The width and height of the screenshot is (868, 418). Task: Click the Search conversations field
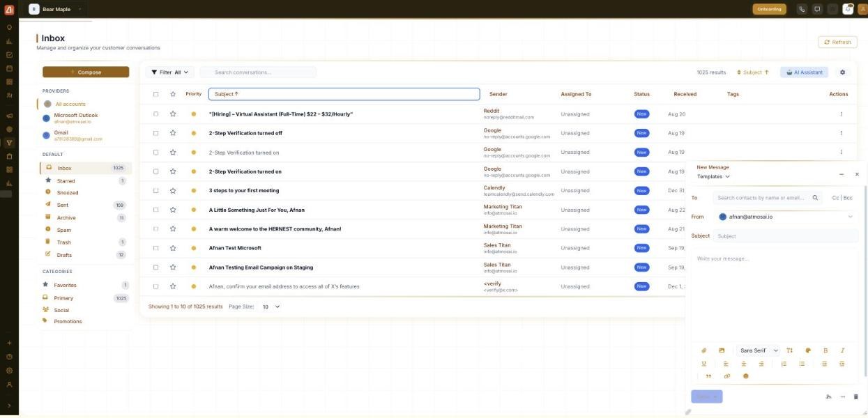tap(258, 72)
